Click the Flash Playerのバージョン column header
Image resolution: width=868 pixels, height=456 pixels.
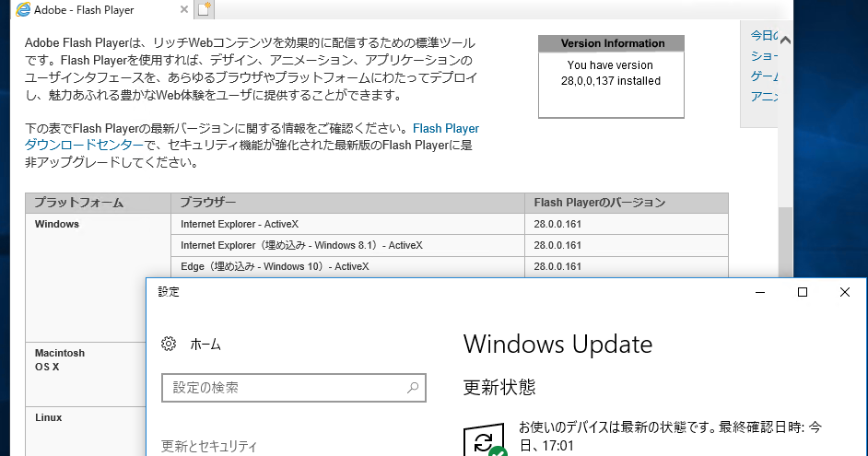click(x=626, y=203)
